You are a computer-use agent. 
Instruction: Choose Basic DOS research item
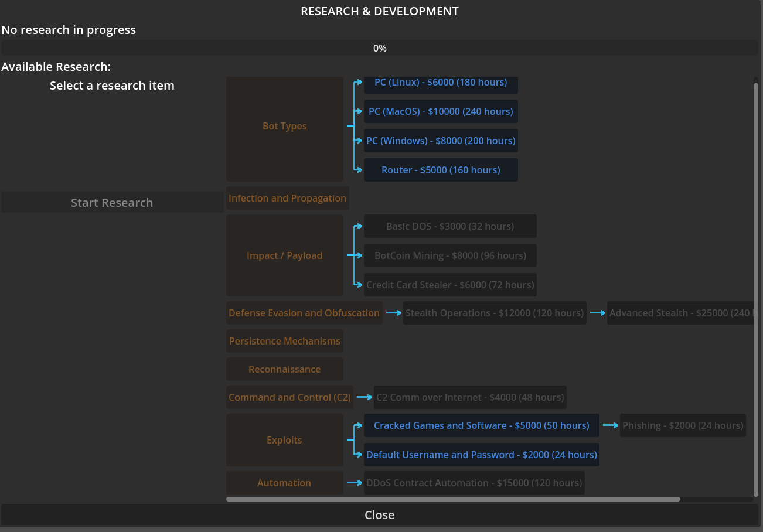[x=450, y=226]
